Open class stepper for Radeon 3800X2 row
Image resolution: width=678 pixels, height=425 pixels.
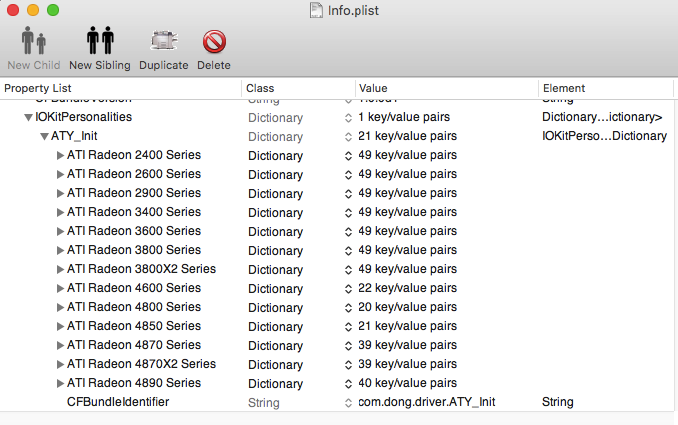[348, 270]
